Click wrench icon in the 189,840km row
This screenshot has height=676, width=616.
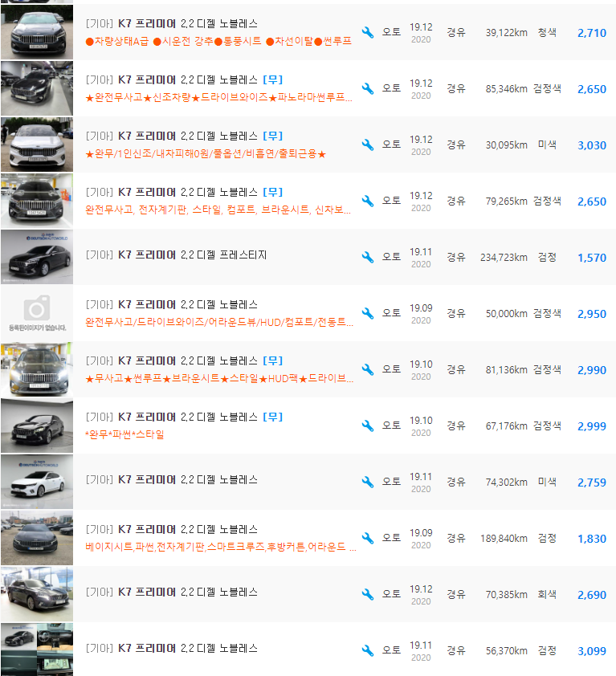[368, 539]
